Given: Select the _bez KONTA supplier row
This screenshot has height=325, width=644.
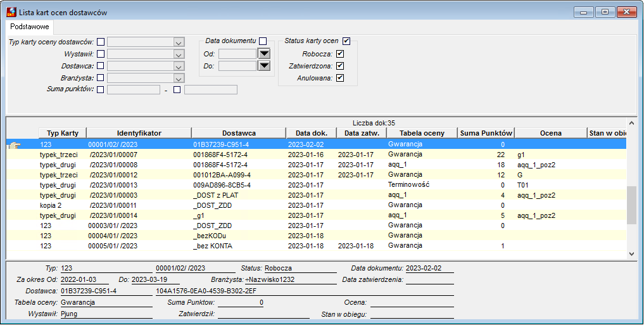Looking at the screenshot, I should [316, 246].
